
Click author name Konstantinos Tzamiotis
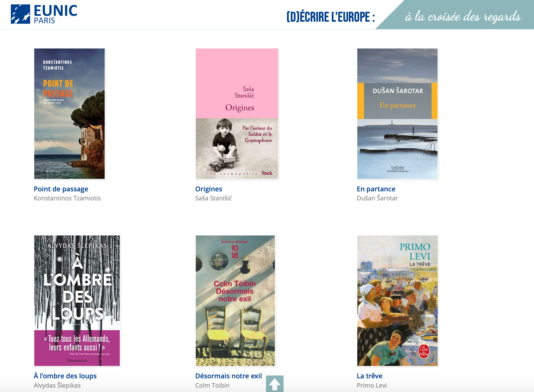click(67, 198)
